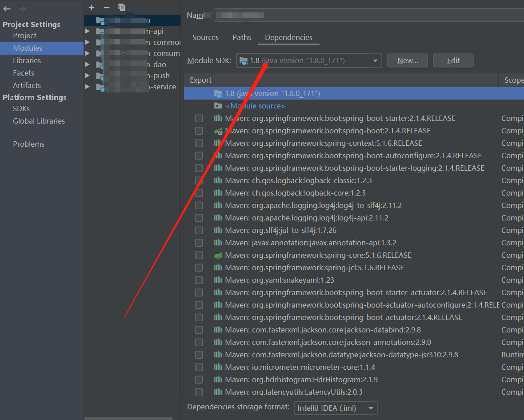Open the Module SDK dropdown

(x=375, y=60)
